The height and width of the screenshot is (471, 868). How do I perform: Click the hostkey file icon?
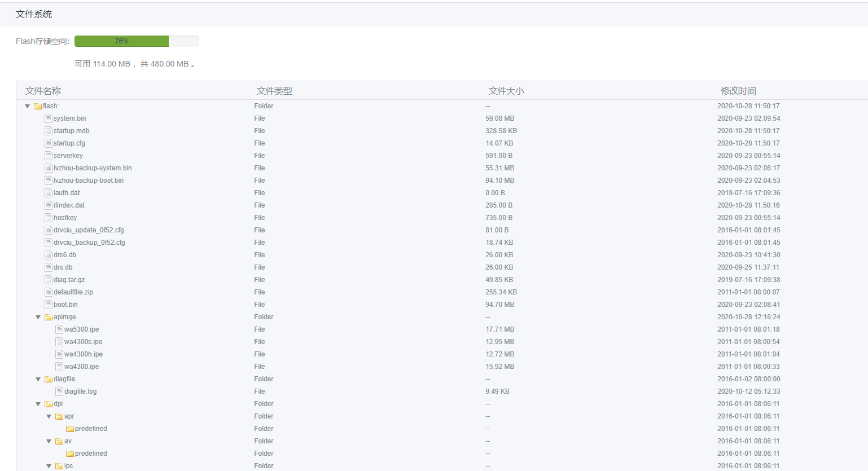[x=49, y=218]
